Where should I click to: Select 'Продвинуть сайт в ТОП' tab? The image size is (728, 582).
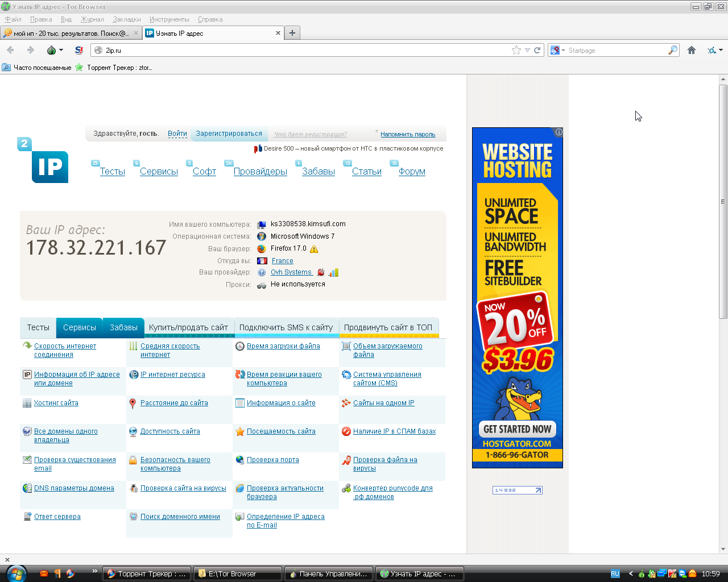pos(388,327)
